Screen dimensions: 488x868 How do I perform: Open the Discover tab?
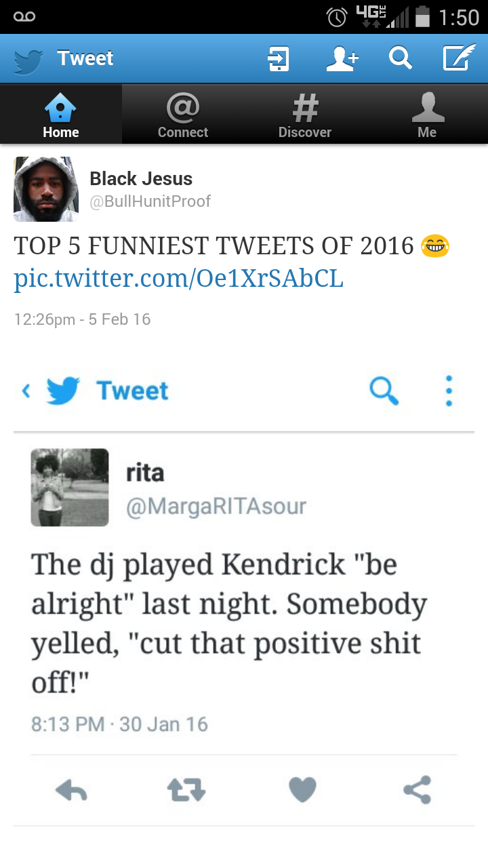tap(305, 115)
